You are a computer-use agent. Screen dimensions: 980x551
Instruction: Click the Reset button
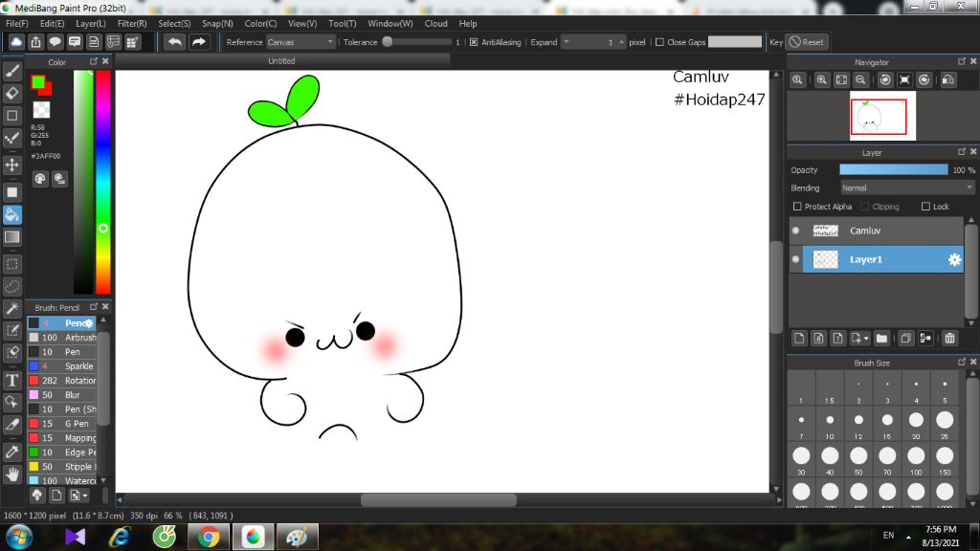click(806, 42)
